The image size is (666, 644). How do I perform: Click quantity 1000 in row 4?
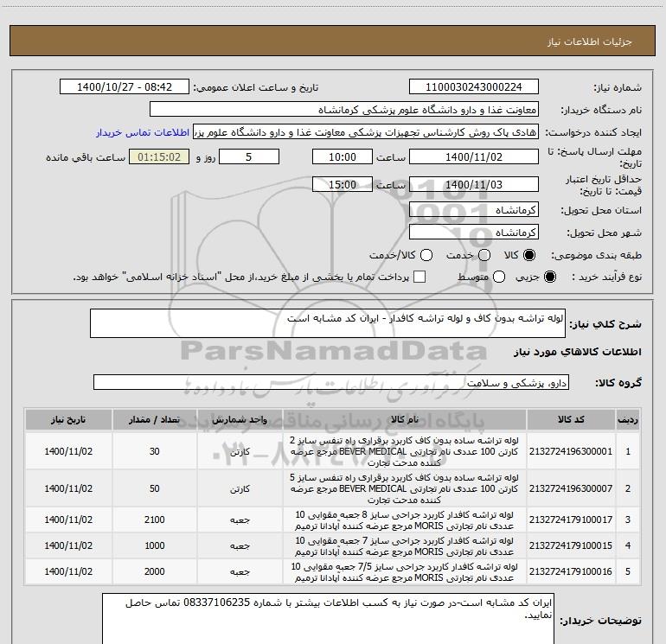155,545
